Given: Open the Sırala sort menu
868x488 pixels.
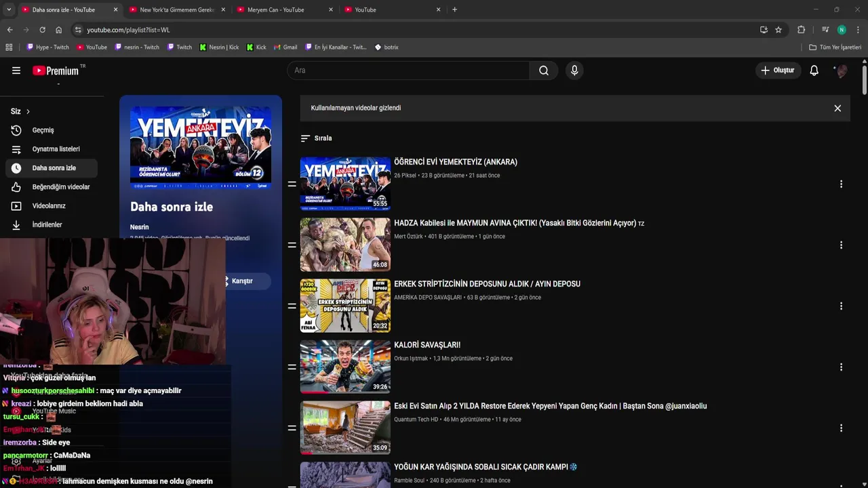Looking at the screenshot, I should [317, 138].
